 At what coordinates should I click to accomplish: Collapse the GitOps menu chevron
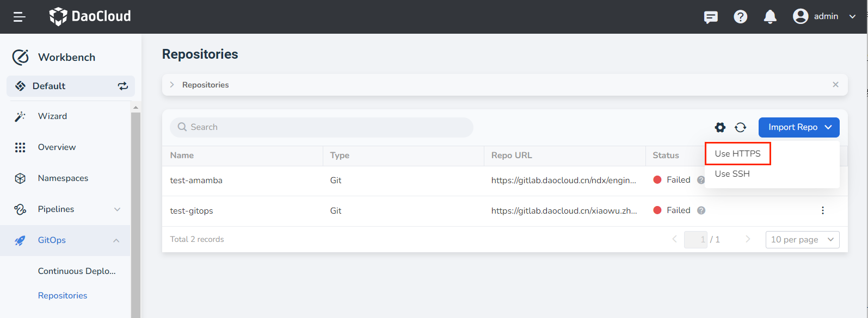click(x=116, y=240)
